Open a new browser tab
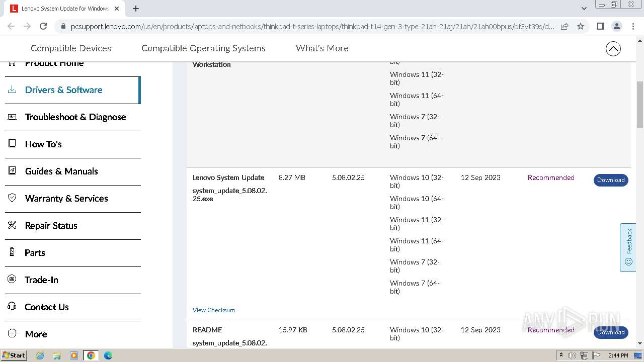 [136, 9]
